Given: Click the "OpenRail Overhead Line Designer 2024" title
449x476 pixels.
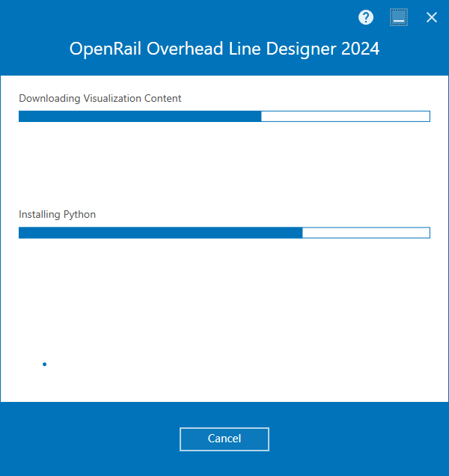Looking at the screenshot, I should tap(224, 49).
